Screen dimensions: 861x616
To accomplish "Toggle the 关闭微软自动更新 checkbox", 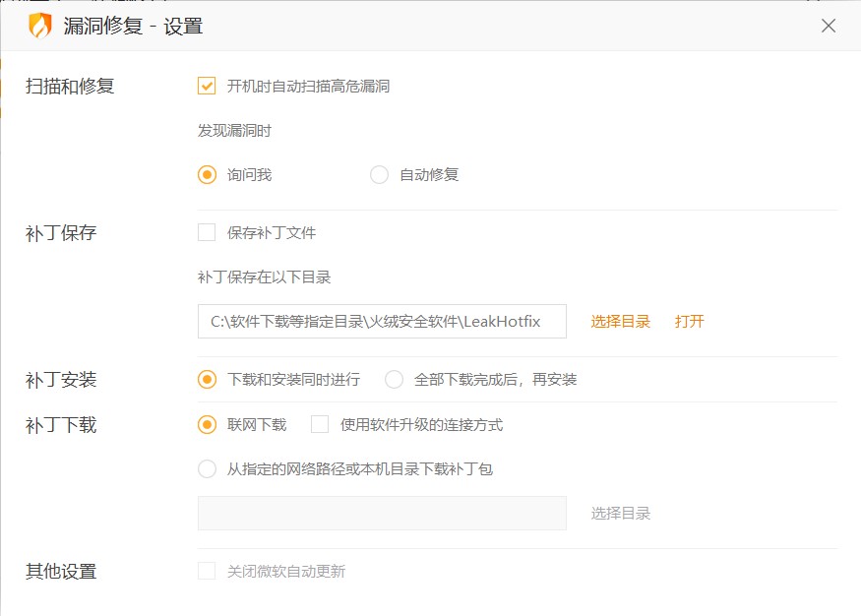I will [207, 571].
